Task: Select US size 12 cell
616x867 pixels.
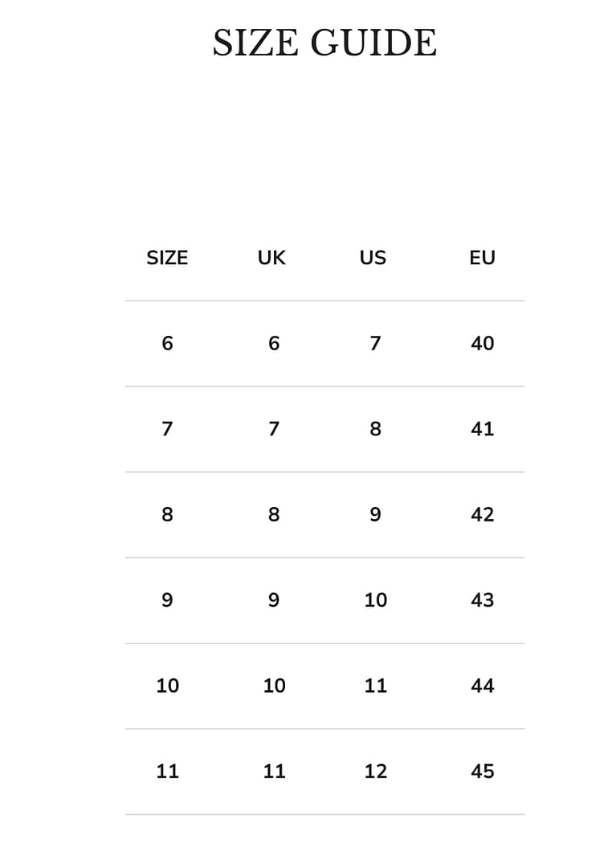Action: (x=375, y=771)
